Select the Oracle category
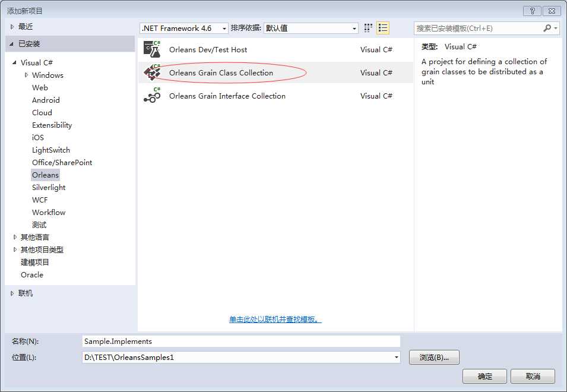Image resolution: width=567 pixels, height=392 pixels. click(x=32, y=275)
